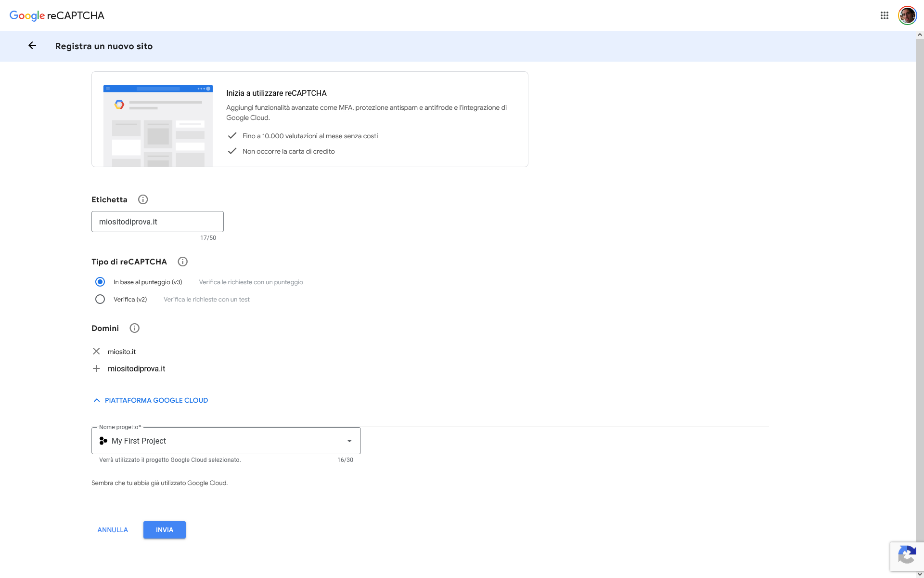
Task: Click the ANNULLA button
Action: (113, 530)
